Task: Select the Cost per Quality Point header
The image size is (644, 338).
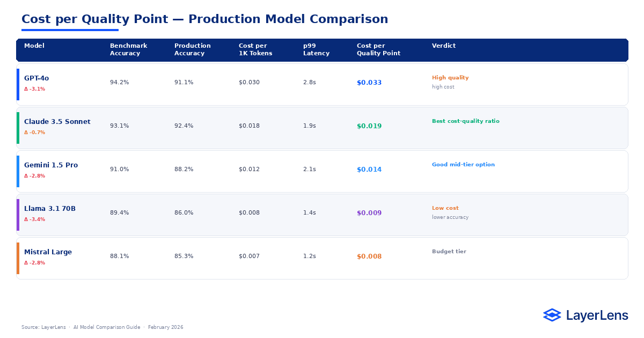Action: click(379, 49)
